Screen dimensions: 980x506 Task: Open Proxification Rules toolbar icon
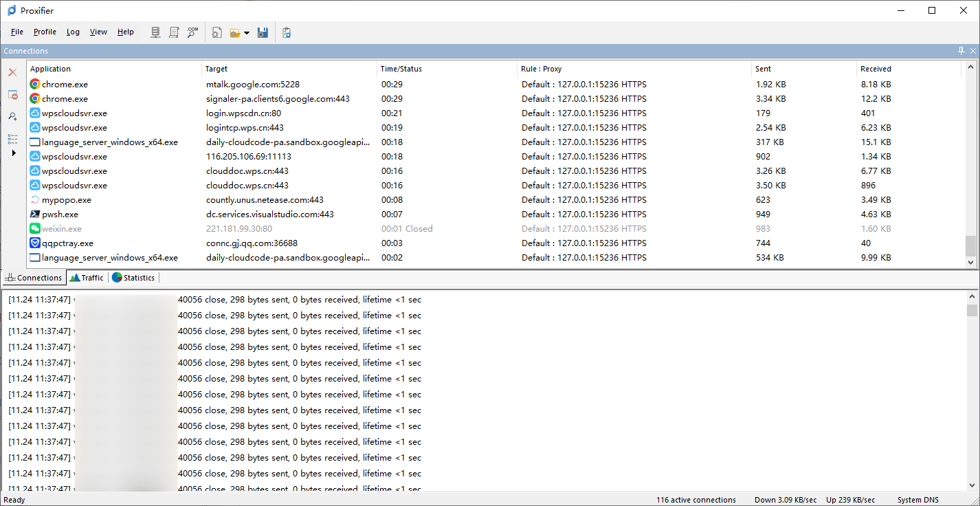click(x=174, y=32)
